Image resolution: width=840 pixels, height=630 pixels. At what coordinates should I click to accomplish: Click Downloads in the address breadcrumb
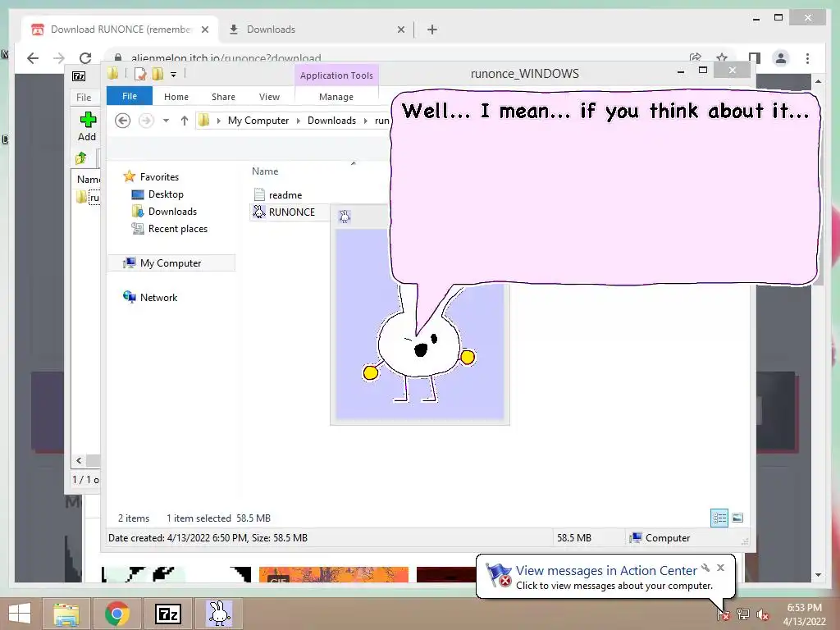click(x=331, y=121)
